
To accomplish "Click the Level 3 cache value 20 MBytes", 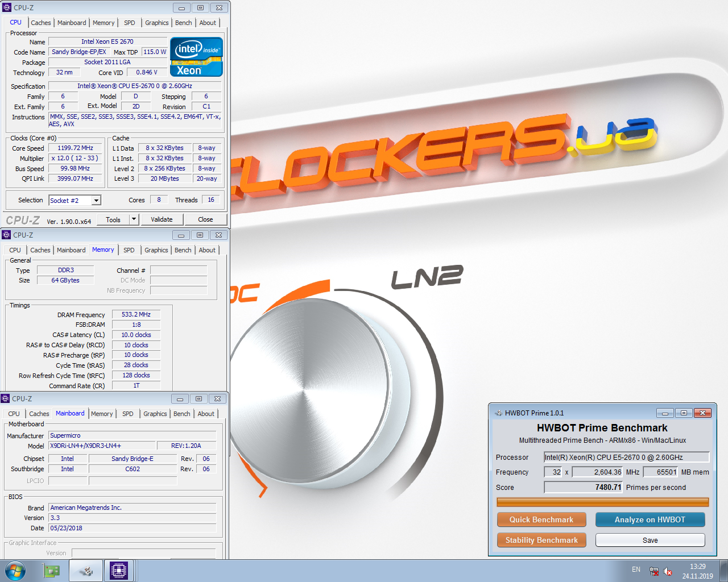I will [x=164, y=178].
